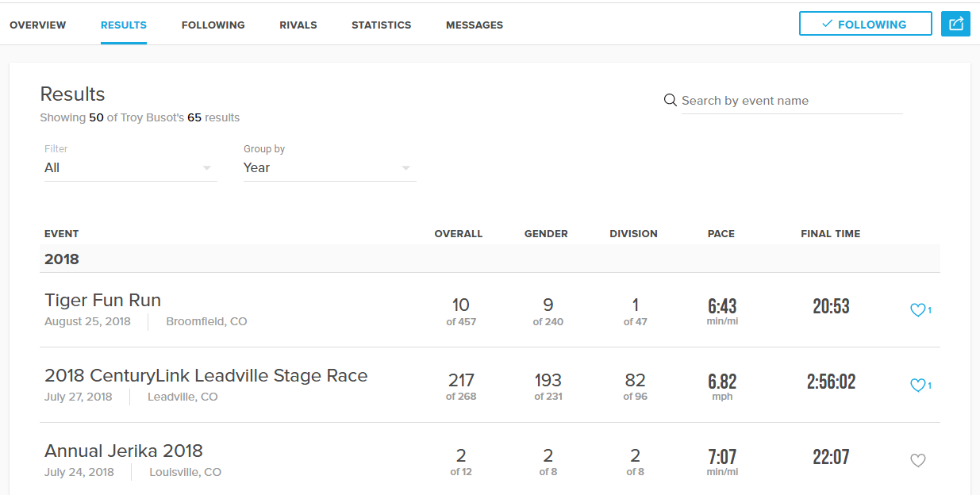Open the Following tab

pyautogui.click(x=213, y=25)
